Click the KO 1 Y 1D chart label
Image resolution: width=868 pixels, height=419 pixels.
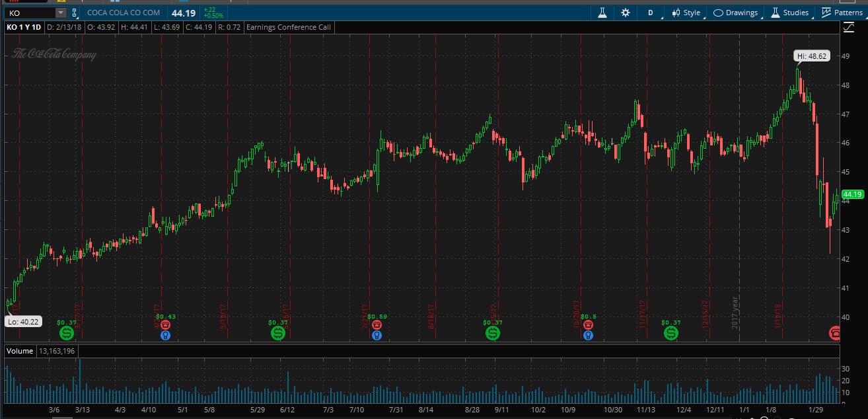tap(24, 27)
